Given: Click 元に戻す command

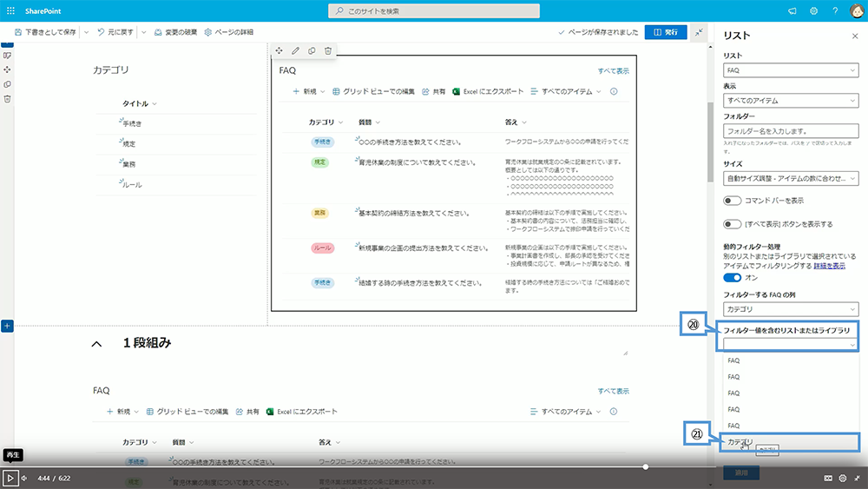Looking at the screenshot, I should coord(115,32).
